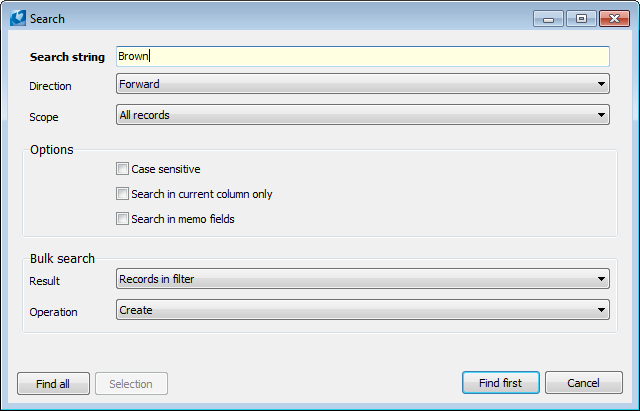Expand the Scope dropdown arrow
640x411 pixels.
pos(601,115)
